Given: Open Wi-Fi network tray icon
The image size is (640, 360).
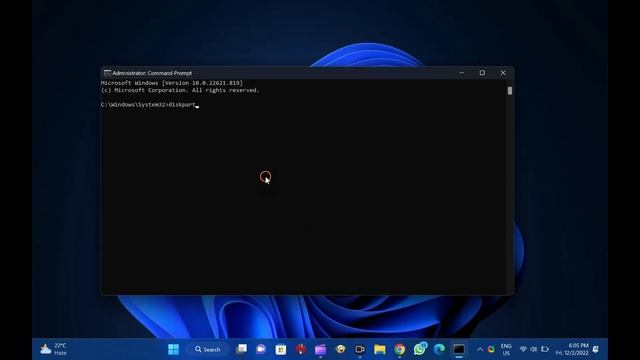Looking at the screenshot, I should point(523,349).
